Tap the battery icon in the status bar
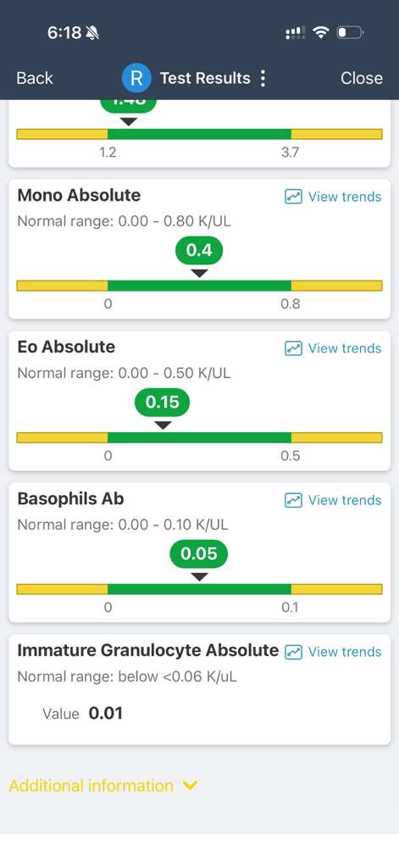 click(x=350, y=33)
